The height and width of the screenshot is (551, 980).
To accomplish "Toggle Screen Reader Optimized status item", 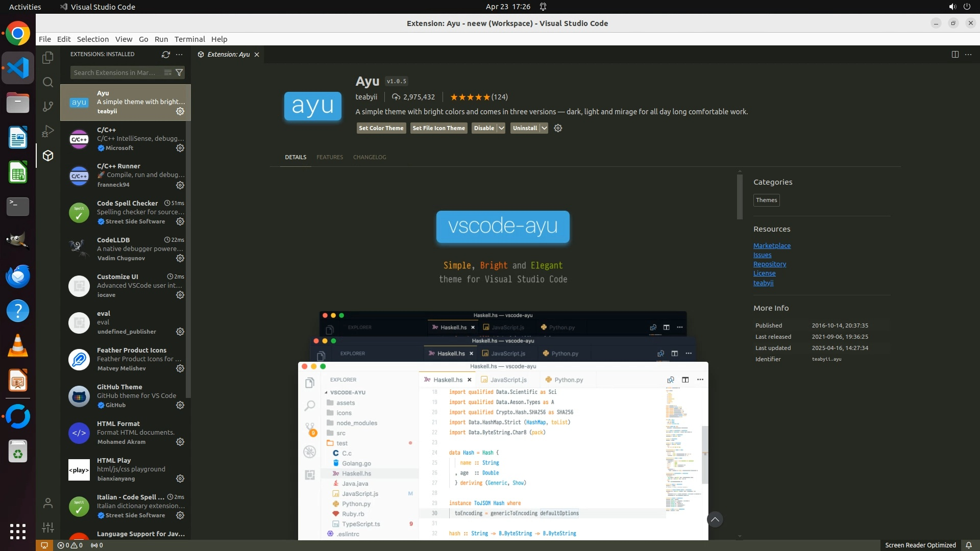I will coord(920,545).
